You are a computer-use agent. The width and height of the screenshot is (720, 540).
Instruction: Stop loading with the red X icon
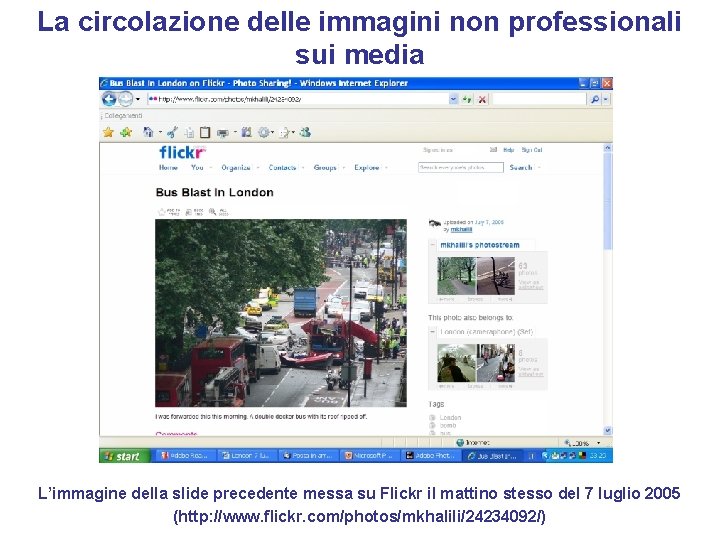pos(482,99)
